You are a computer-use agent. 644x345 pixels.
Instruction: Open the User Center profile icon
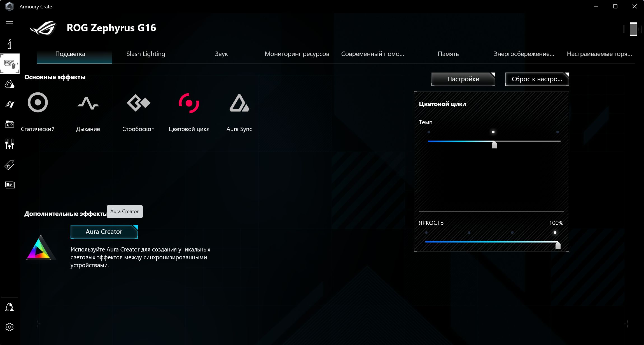(10, 307)
